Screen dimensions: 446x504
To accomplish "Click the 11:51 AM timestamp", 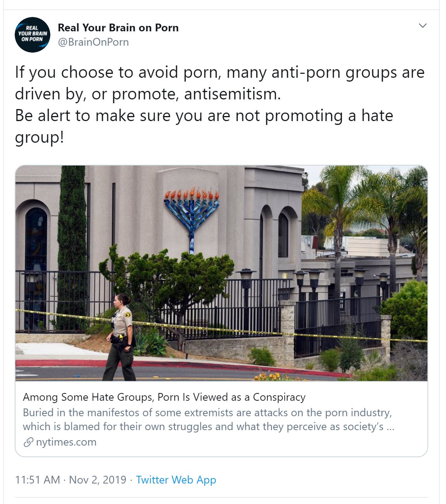I will point(38,480).
